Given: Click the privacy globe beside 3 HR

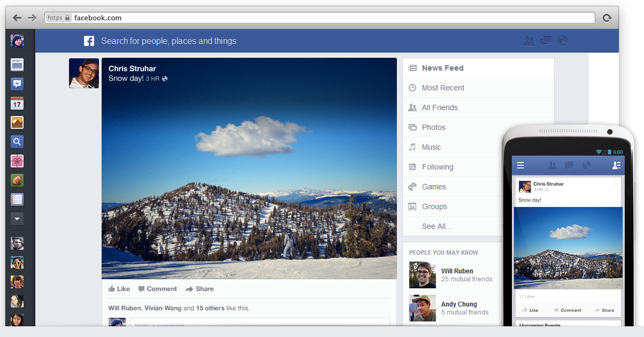Looking at the screenshot, I should (165, 79).
